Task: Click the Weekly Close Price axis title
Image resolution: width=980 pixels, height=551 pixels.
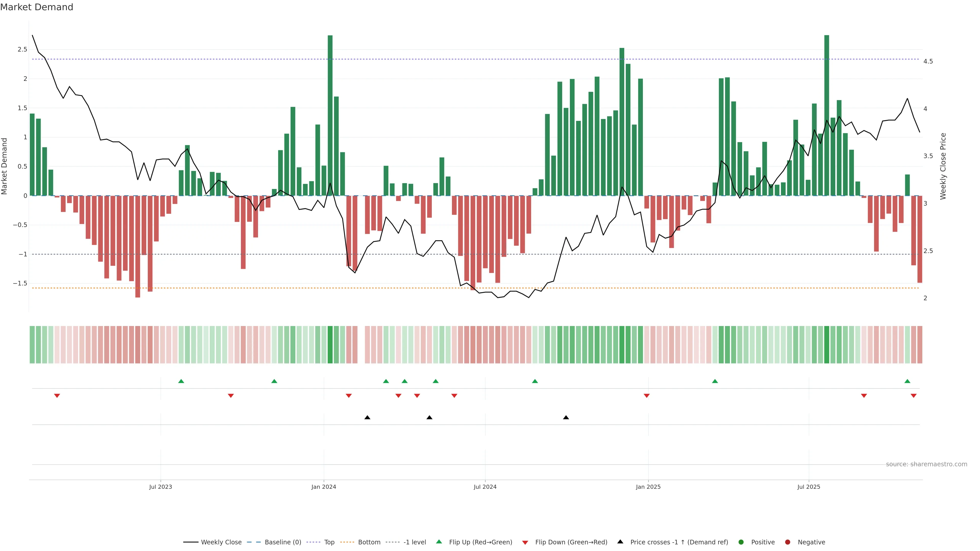Action: pos(943,166)
